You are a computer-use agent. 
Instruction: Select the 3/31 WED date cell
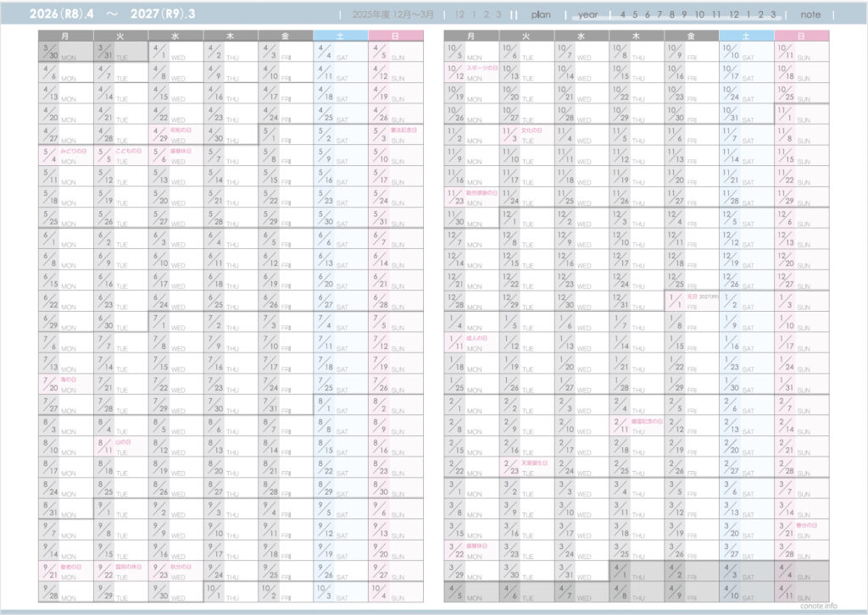[581, 570]
